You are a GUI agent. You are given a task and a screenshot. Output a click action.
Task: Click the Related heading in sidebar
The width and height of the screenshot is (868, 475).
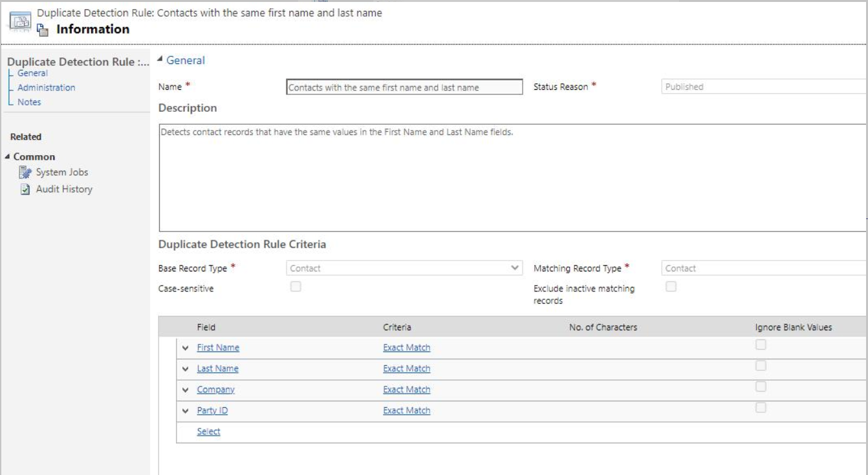coord(26,137)
